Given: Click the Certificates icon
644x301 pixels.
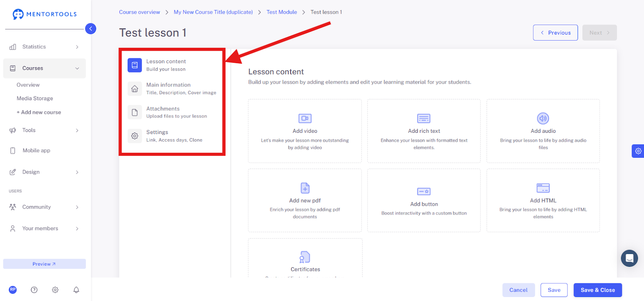Looking at the screenshot, I should [x=305, y=257].
